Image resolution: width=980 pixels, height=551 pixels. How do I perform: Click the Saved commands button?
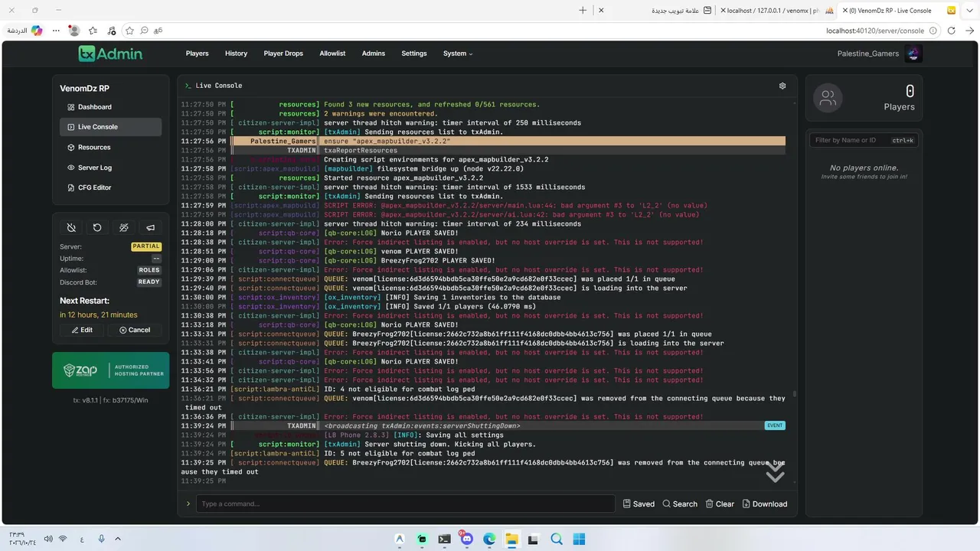click(x=639, y=504)
